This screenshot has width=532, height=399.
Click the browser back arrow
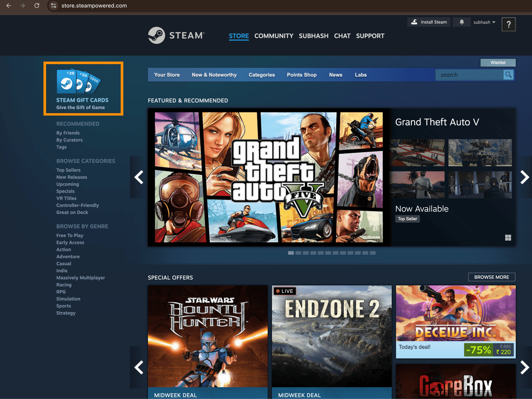(x=9, y=6)
